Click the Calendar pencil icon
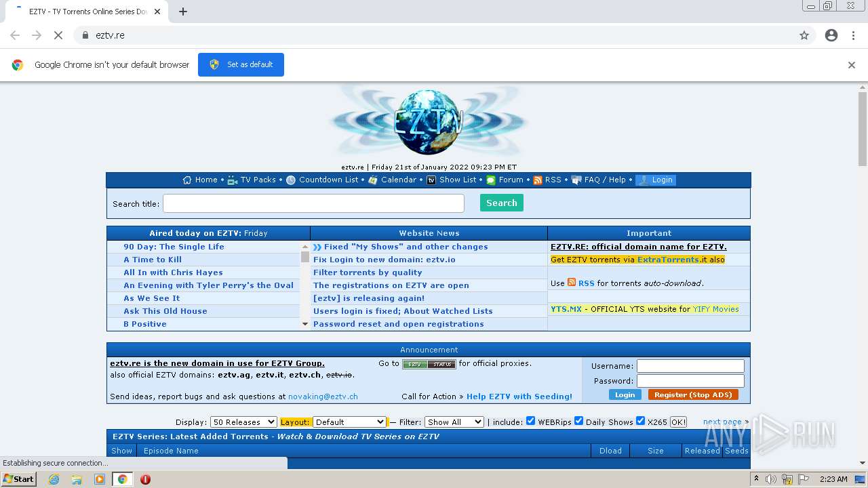 tap(373, 180)
